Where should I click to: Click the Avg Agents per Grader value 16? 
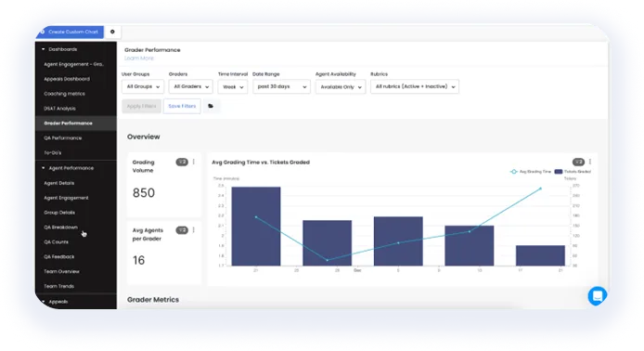[x=138, y=260]
